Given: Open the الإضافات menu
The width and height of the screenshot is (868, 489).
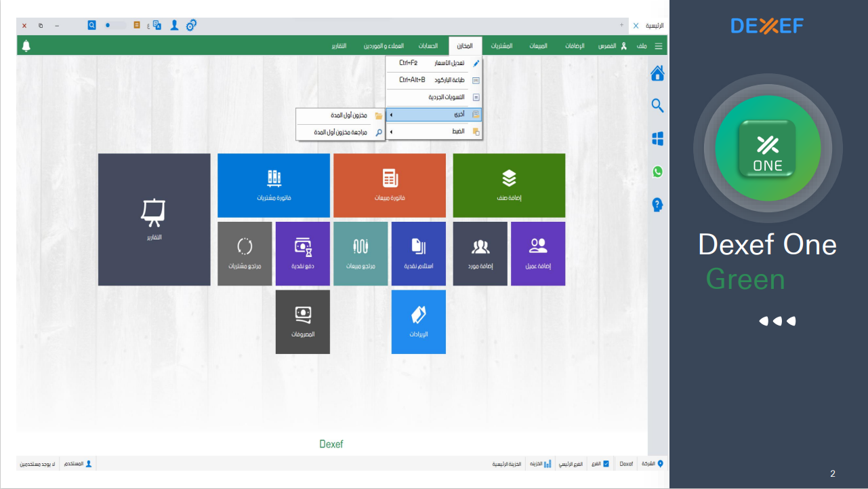Looking at the screenshot, I should 575,46.
